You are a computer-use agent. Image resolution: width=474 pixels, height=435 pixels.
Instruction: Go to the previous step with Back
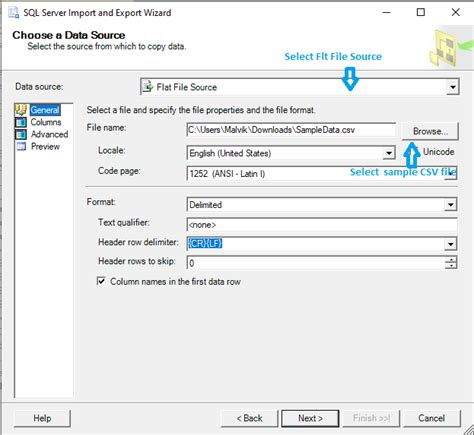[x=249, y=418]
